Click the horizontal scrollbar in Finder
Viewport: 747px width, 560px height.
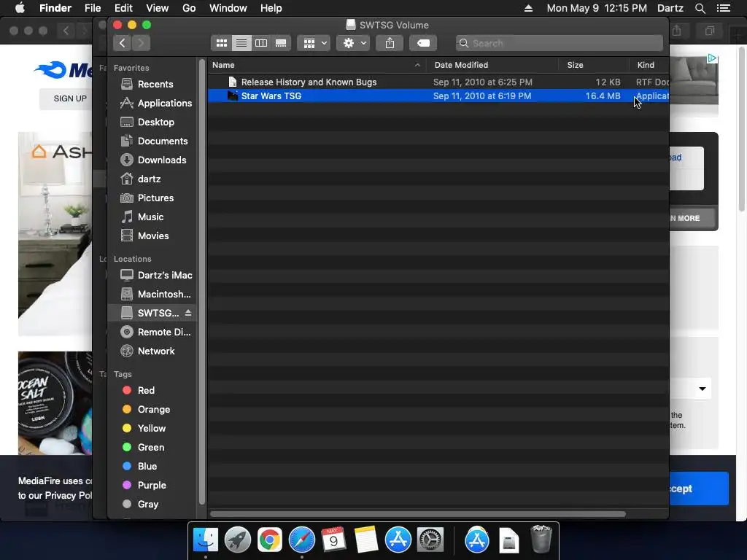tap(418, 514)
